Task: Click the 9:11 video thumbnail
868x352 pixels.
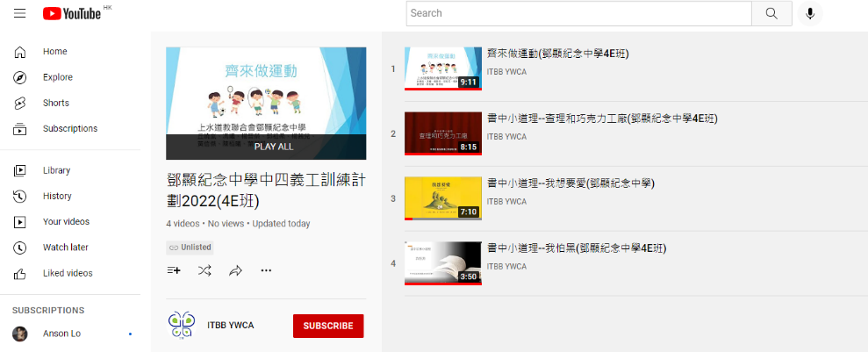Action: 443,68
